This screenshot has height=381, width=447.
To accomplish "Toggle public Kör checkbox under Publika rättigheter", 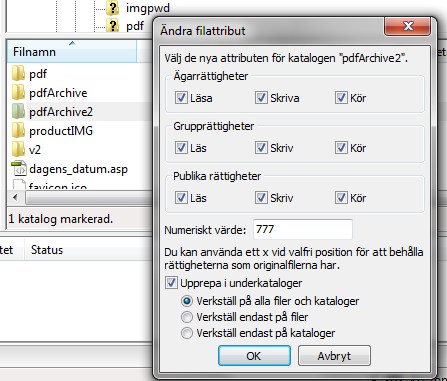I will (x=341, y=198).
